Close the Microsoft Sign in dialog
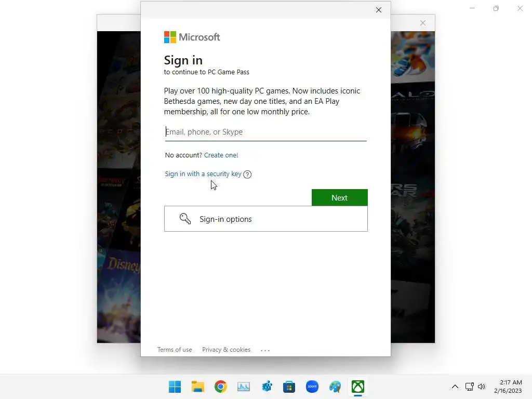 pos(379,10)
